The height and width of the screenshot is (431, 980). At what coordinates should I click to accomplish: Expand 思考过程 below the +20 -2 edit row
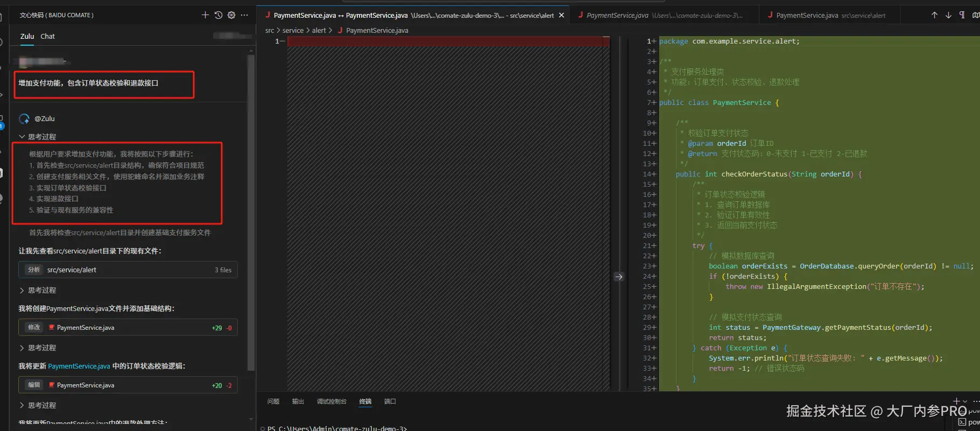(38, 405)
